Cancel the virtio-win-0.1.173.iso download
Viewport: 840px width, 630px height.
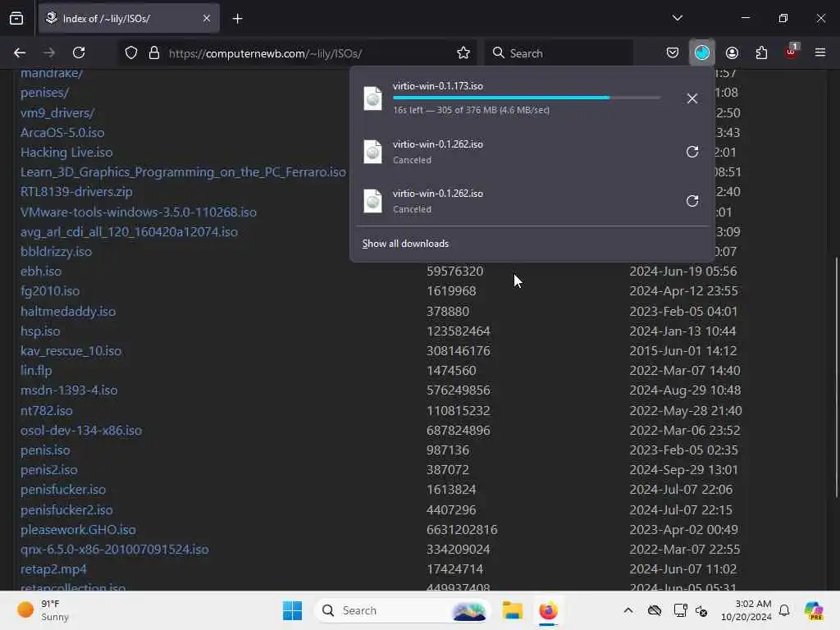pos(692,98)
